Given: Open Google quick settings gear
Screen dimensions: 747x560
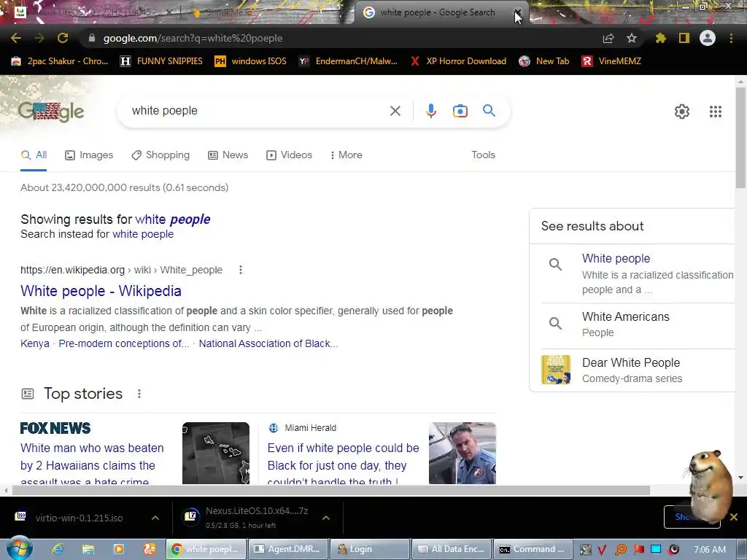Looking at the screenshot, I should 682,112.
